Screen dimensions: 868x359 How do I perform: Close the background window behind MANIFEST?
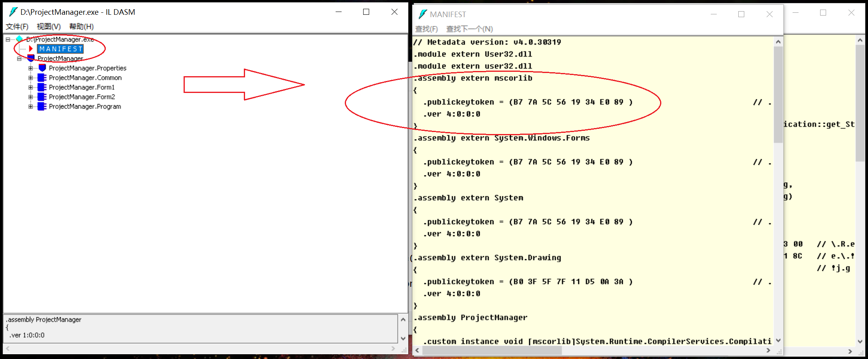click(x=851, y=13)
